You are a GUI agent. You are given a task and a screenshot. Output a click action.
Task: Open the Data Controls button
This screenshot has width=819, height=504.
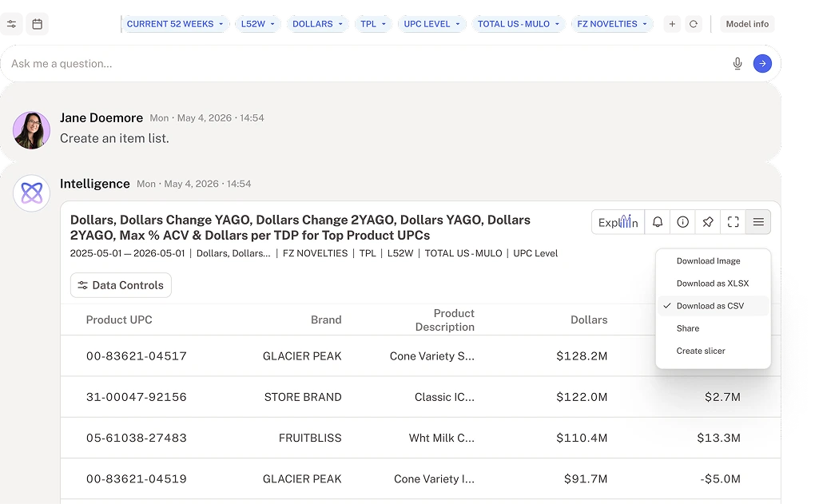click(121, 285)
